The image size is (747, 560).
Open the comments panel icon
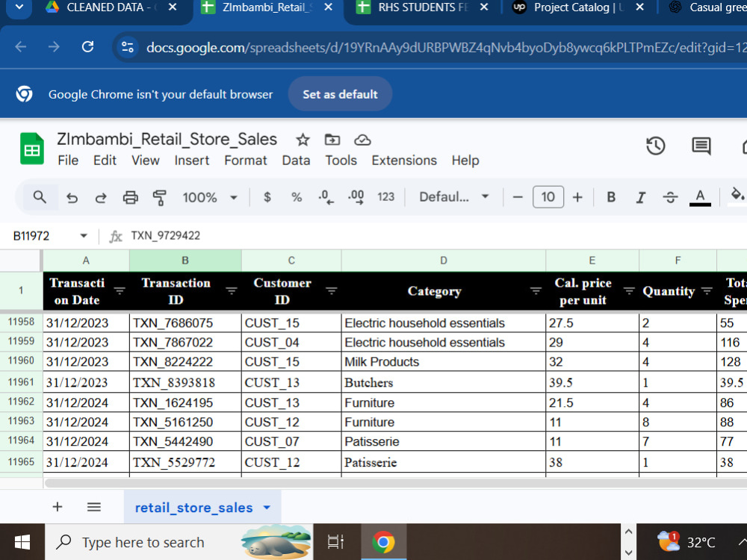pos(701,146)
